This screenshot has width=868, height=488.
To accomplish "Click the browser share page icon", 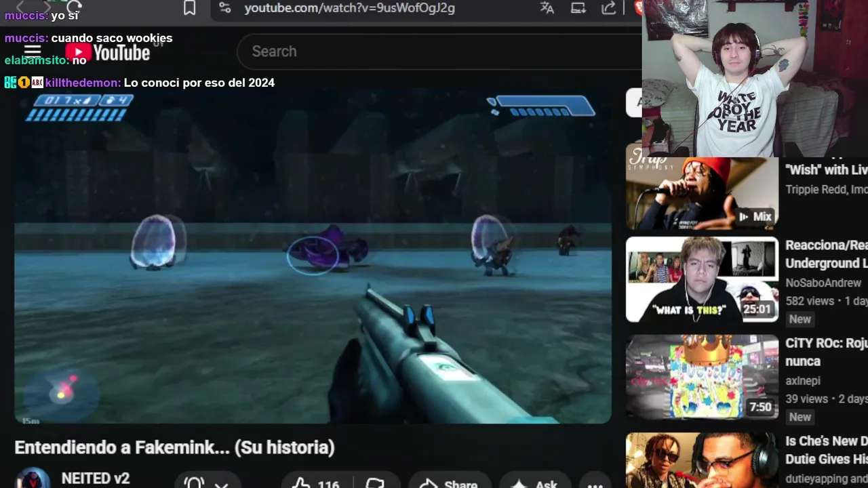I will click(609, 8).
